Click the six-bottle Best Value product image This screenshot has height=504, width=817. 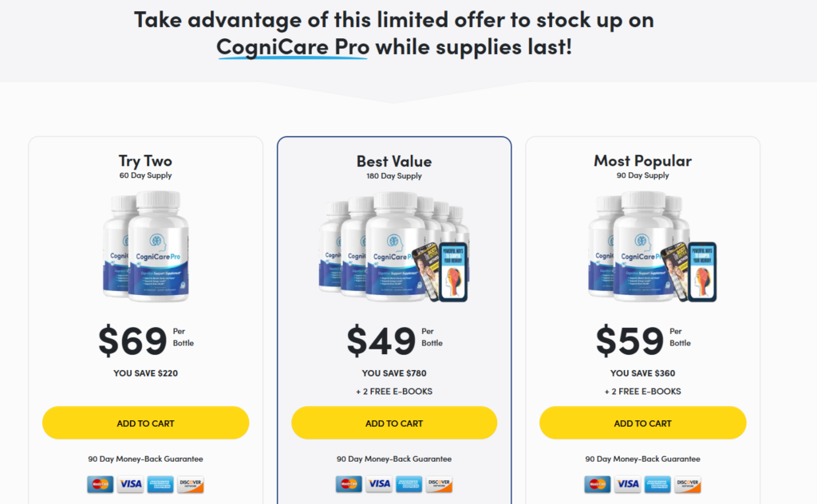[x=394, y=247]
